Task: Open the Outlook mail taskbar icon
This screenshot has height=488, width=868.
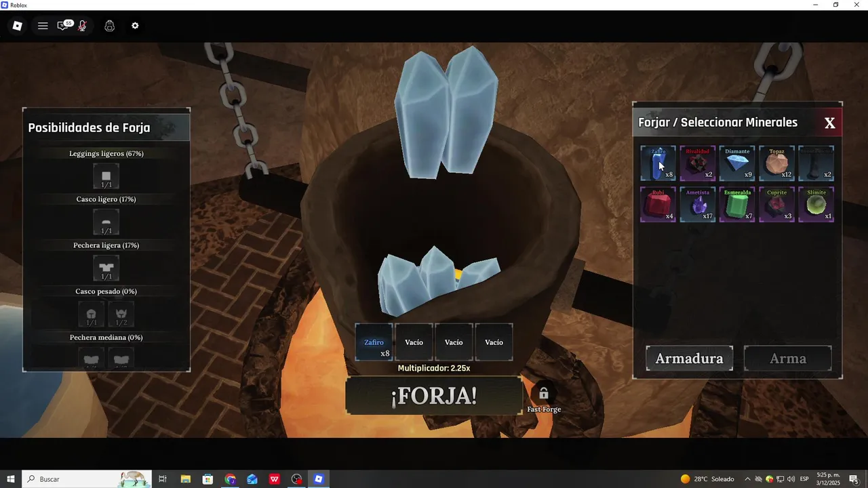Action: (x=252, y=479)
